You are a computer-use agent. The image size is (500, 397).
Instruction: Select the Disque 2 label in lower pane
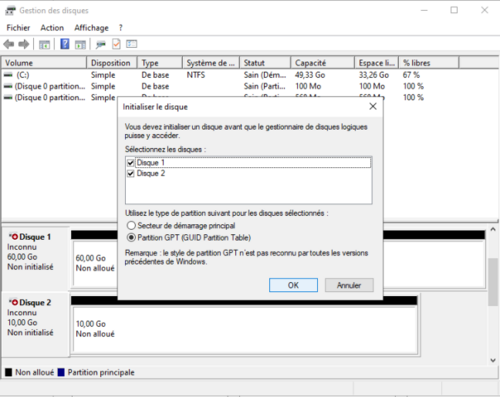(35, 302)
